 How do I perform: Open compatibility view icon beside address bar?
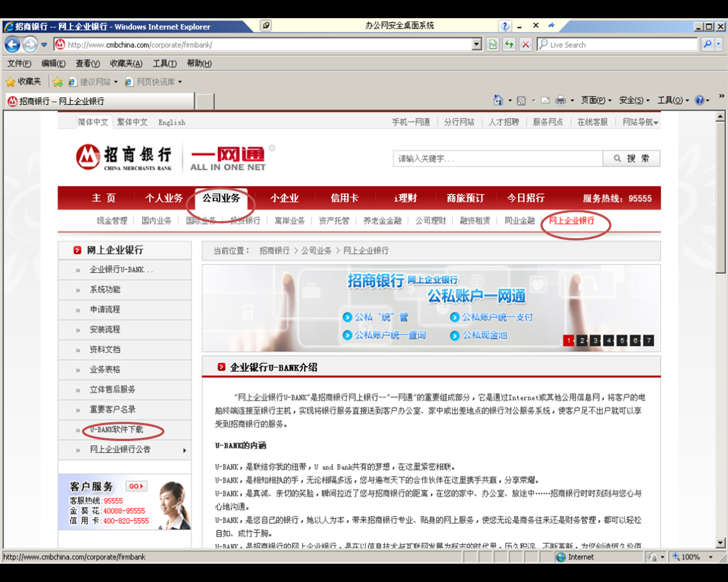493,44
